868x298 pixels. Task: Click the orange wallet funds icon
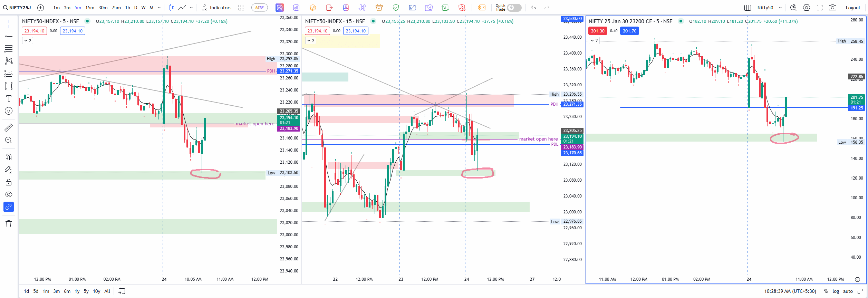click(x=482, y=8)
